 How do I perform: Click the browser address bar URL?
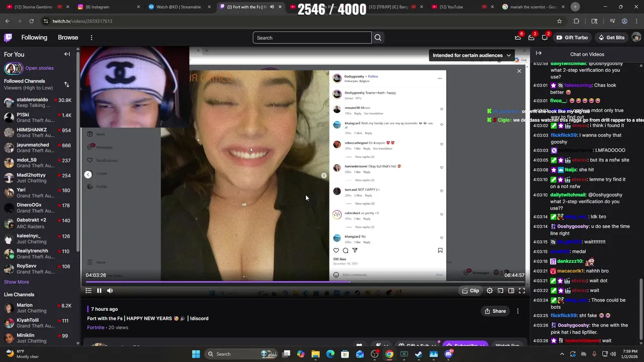click(x=83, y=21)
